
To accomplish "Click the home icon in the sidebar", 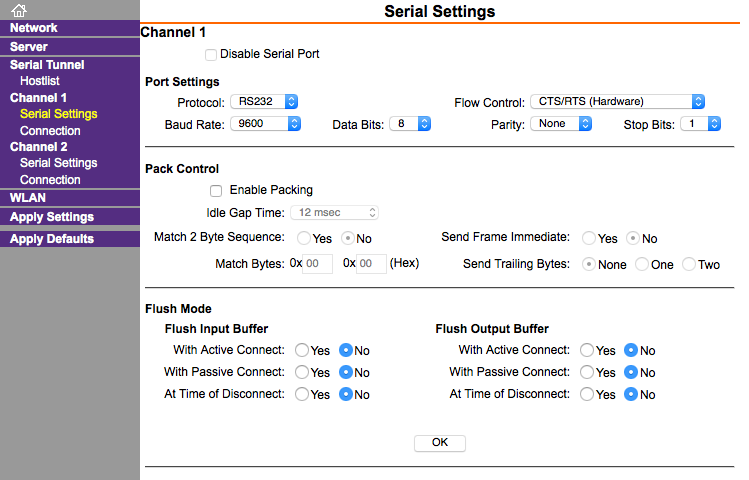I will pos(18,10).
